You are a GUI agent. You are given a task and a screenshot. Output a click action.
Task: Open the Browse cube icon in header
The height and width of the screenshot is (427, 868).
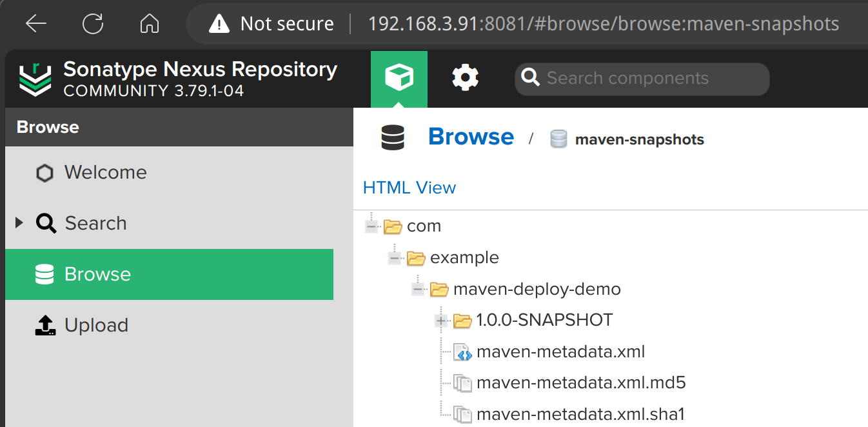pos(399,79)
